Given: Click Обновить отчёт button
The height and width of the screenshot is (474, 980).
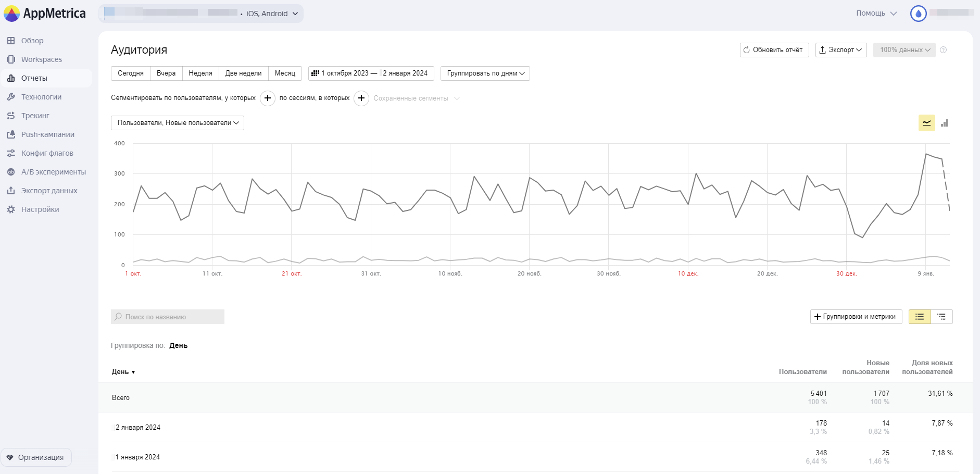Looking at the screenshot, I should tap(774, 50).
